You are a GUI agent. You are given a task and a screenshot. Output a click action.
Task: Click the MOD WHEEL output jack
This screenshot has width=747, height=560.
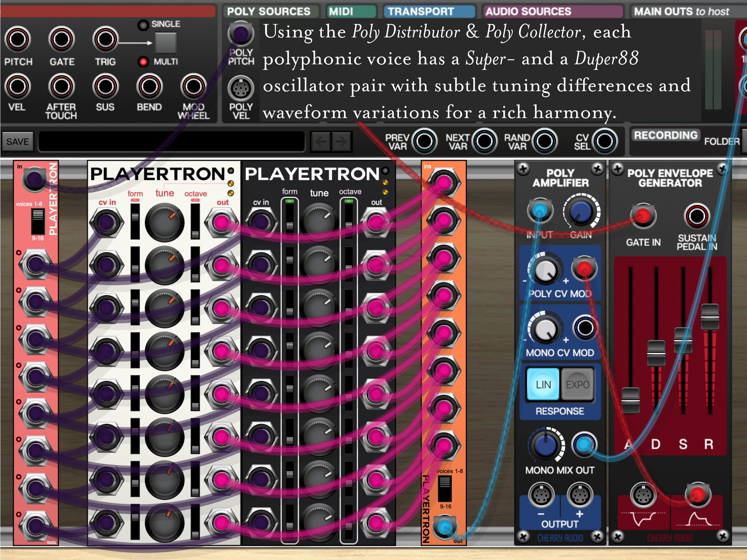193,87
